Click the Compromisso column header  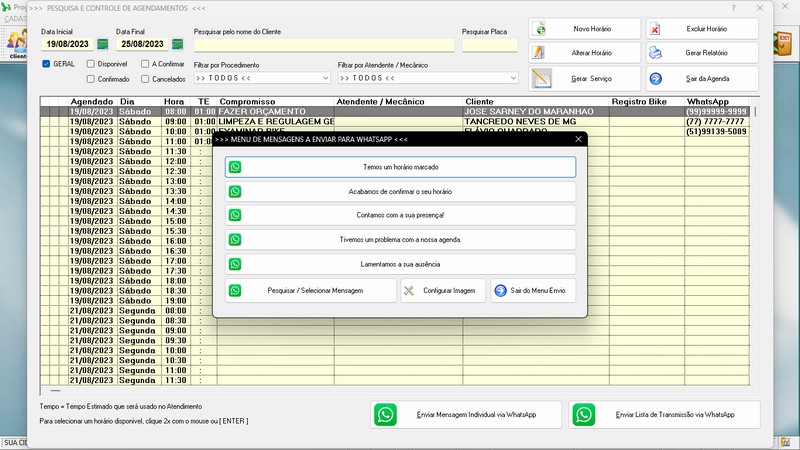[x=247, y=102]
